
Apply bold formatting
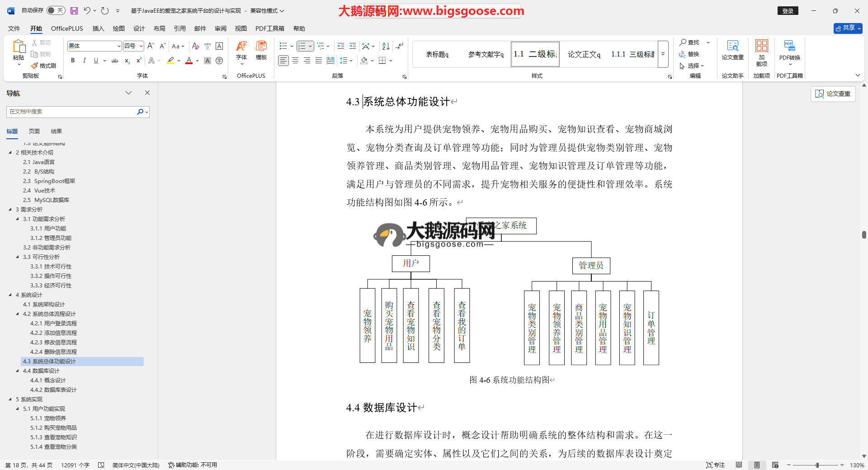click(73, 61)
